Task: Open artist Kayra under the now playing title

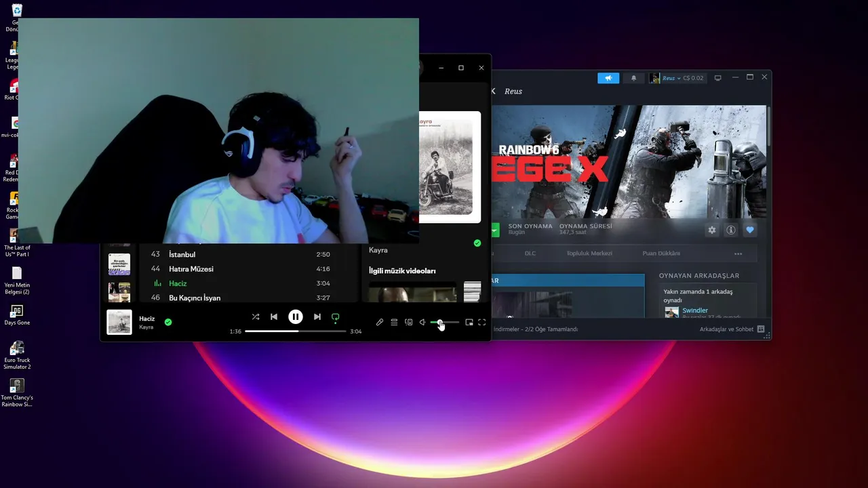Action: [146, 327]
